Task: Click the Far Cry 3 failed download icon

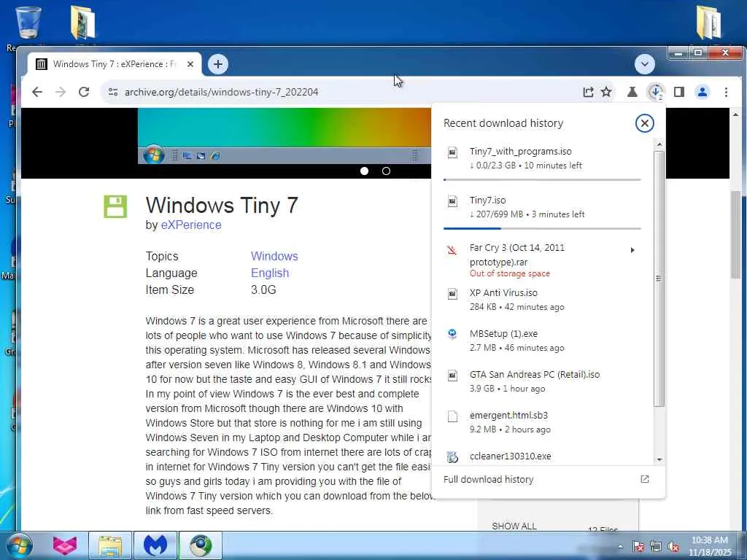Action: coord(452,249)
